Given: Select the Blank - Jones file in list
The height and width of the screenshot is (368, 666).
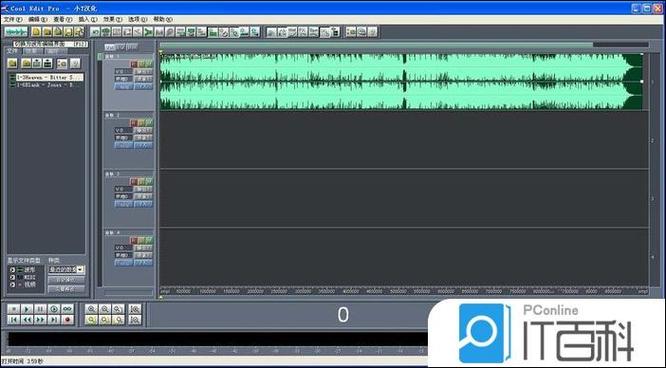Looking at the screenshot, I should (x=46, y=85).
